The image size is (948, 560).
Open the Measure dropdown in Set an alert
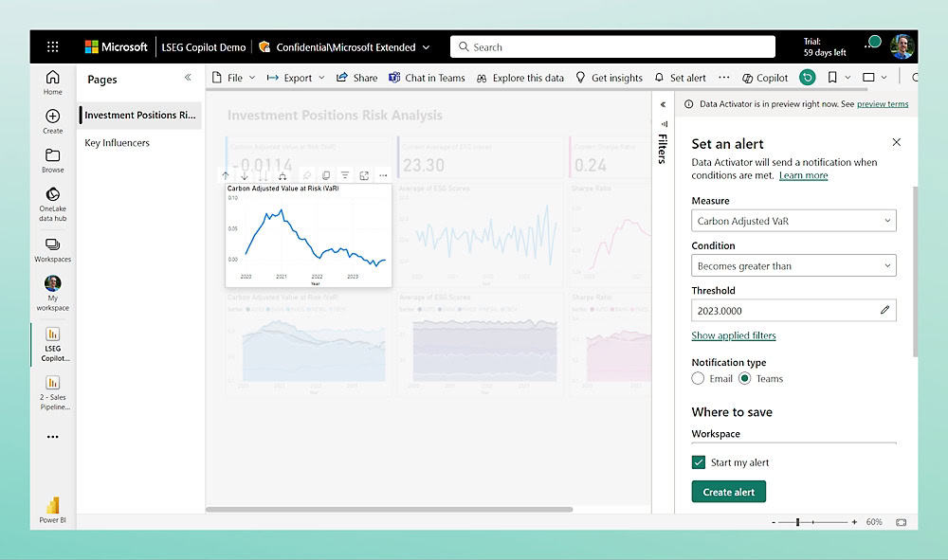[x=793, y=220]
